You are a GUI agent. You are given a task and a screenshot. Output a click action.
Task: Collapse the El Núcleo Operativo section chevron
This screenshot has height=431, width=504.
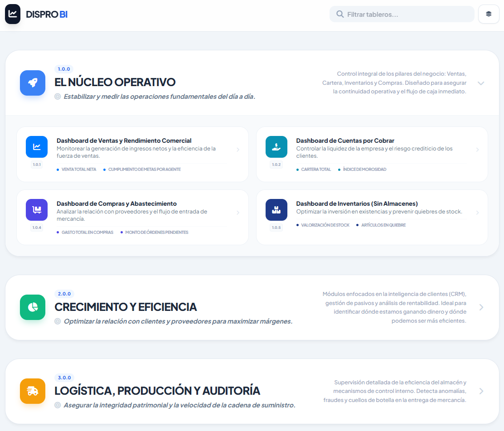481,83
